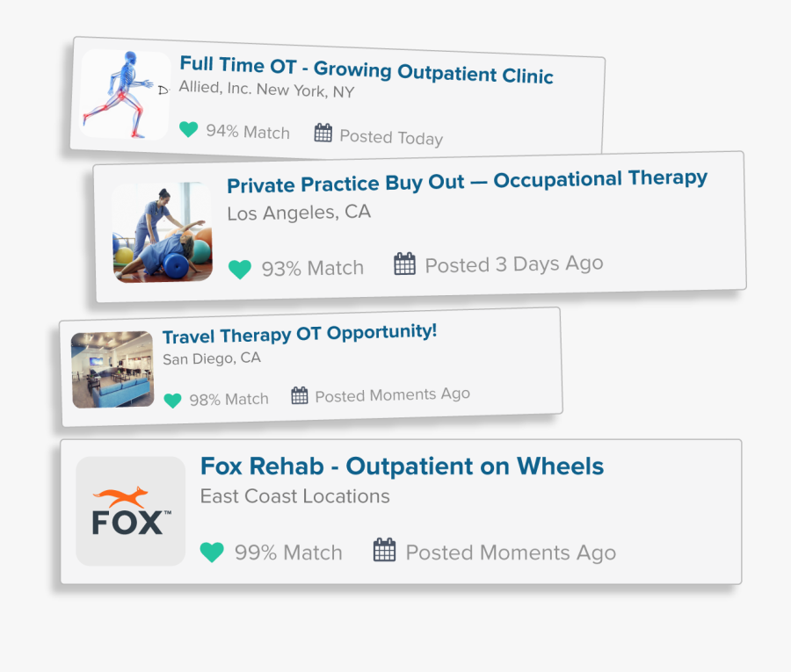Click the San Diego, CA location text
The image size is (791, 672).
[x=212, y=358]
